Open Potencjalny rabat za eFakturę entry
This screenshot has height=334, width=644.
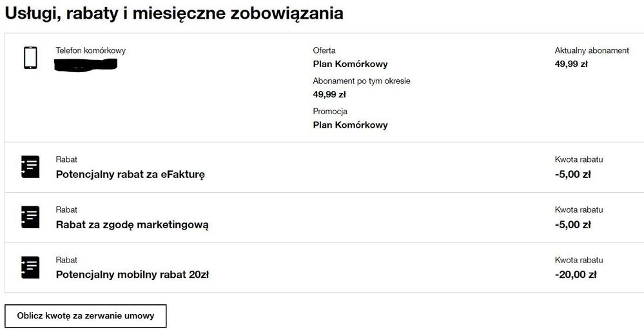point(130,174)
